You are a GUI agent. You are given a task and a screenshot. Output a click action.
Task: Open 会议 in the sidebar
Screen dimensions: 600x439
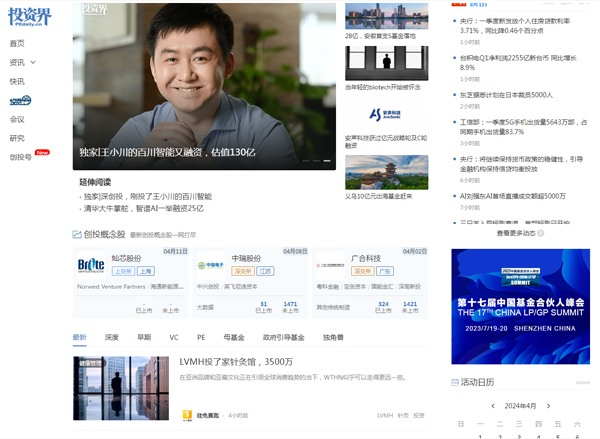tap(17, 119)
